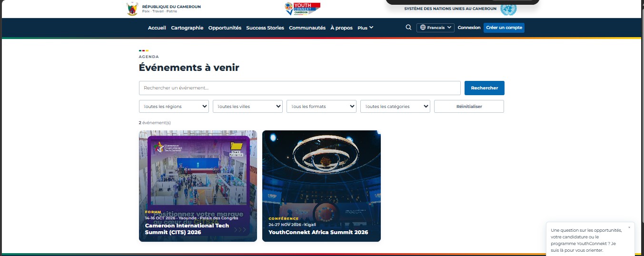Click the YouthConnekt Cameroon logo
644x256 pixels.
[x=302, y=9]
